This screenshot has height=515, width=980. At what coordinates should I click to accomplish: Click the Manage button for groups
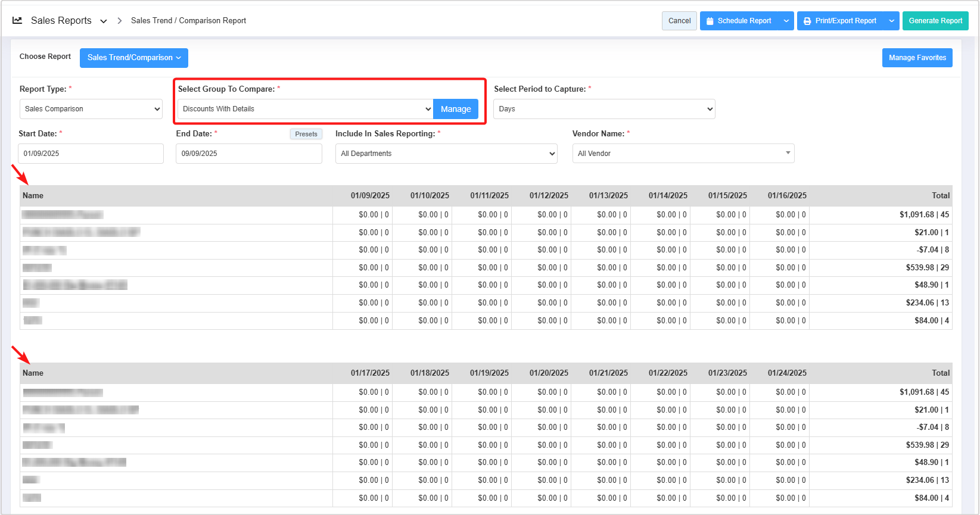pos(456,109)
